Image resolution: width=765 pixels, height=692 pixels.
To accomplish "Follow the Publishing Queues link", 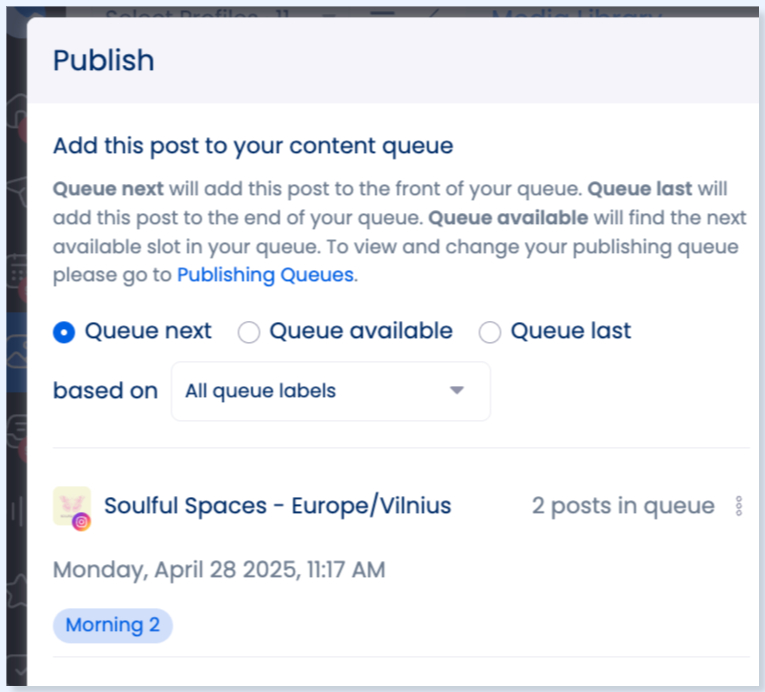I will tap(265, 275).
